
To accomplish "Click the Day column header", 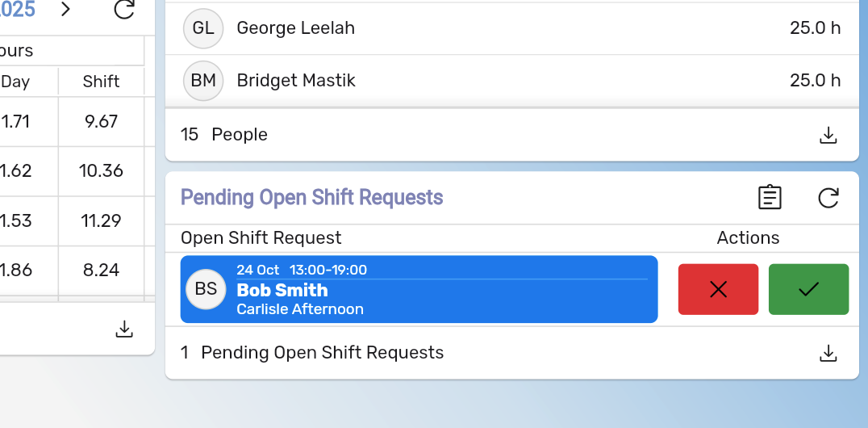I will (16, 82).
